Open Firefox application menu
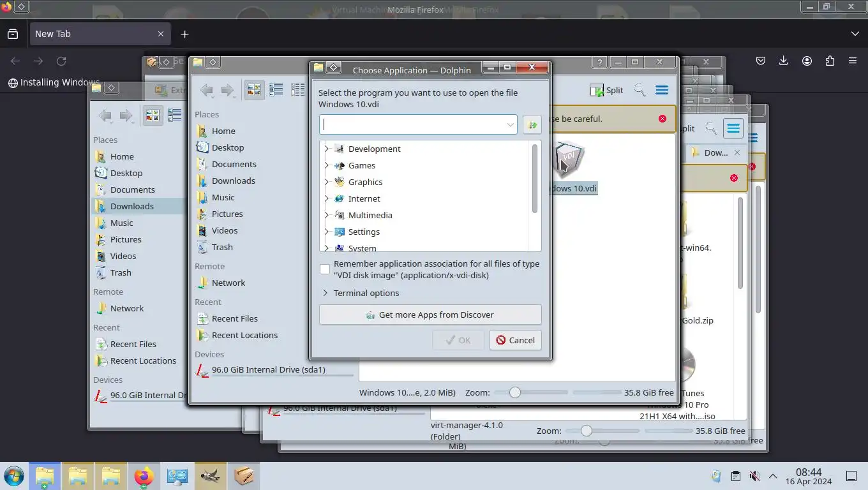Viewport: 868px width, 490px height. tap(853, 61)
